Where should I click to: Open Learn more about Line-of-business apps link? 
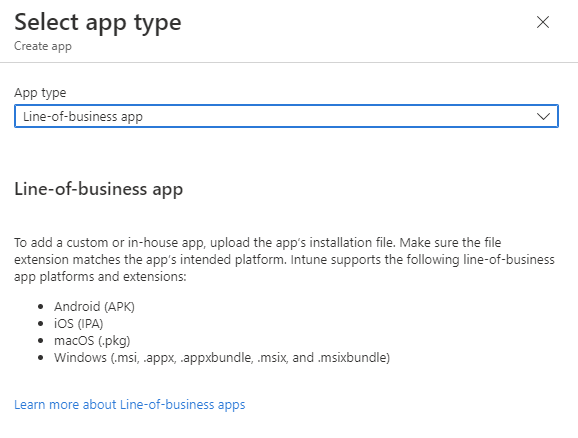click(129, 404)
